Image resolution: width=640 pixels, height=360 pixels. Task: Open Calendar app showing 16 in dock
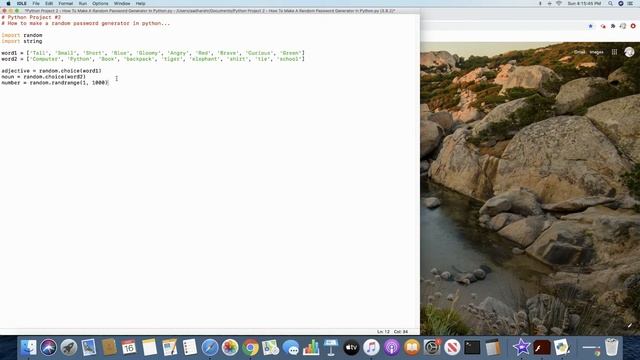tap(129, 348)
